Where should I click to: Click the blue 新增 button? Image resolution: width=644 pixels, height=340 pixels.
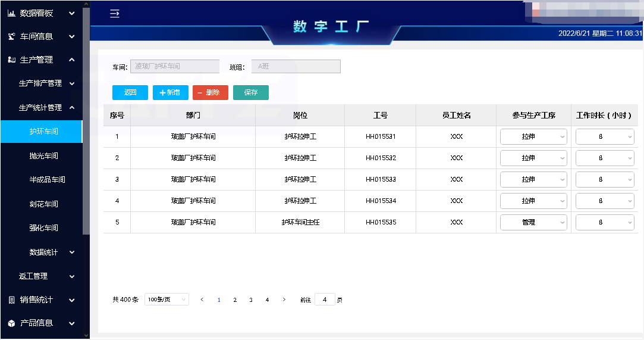(170, 92)
